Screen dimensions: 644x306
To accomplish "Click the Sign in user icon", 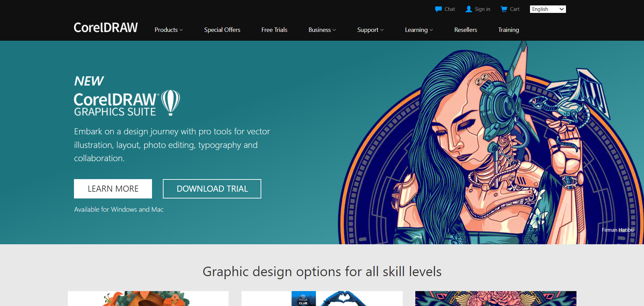I will (469, 9).
